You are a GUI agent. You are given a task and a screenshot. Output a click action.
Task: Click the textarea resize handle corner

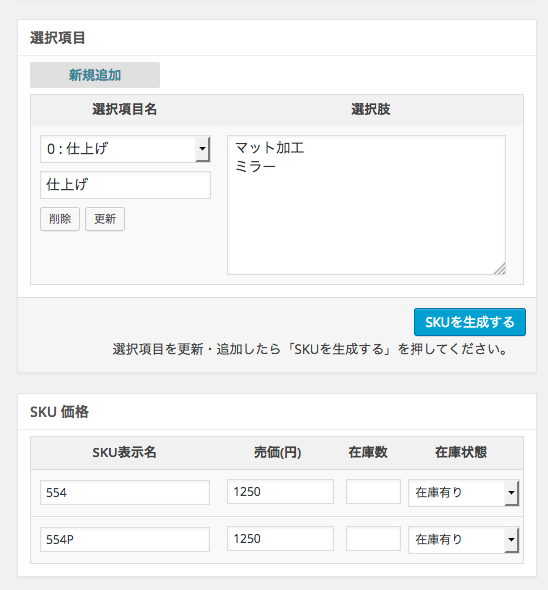point(500,269)
